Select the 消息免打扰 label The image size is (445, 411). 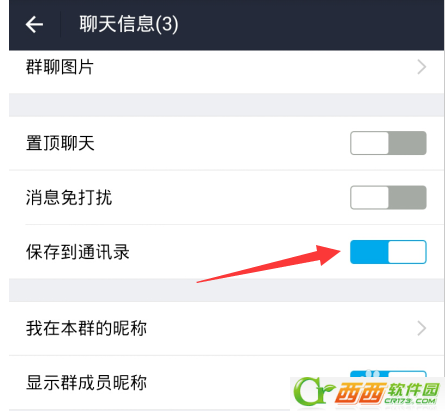[69, 197]
